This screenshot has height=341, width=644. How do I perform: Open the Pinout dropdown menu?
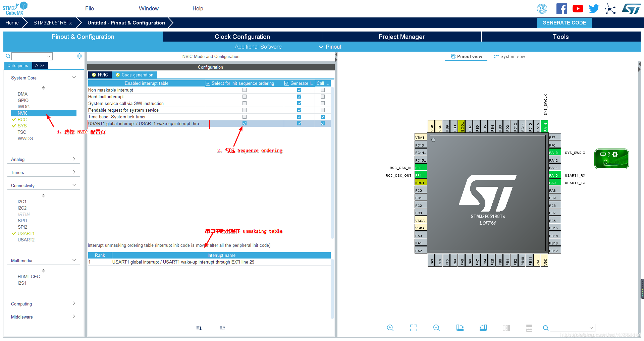(330, 47)
